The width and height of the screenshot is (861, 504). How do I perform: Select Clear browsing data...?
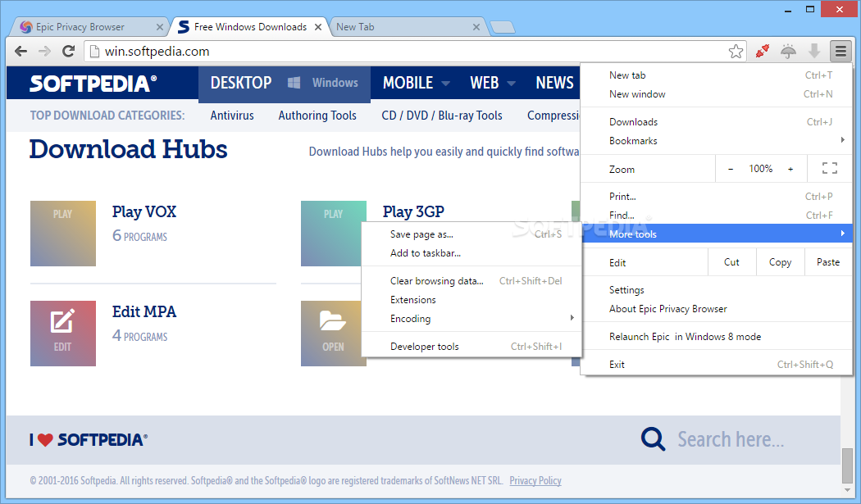tap(471, 281)
